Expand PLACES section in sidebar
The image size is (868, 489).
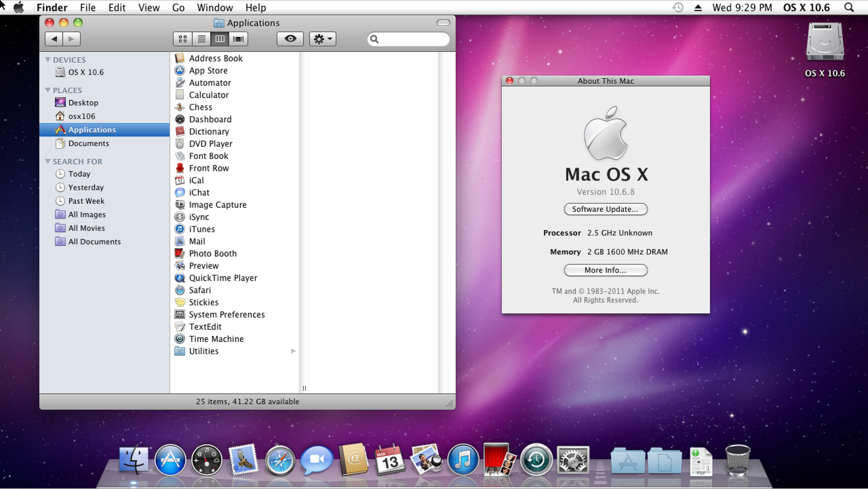coord(48,89)
